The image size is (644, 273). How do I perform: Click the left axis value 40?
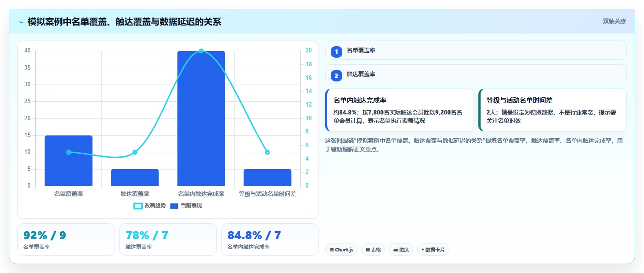point(27,51)
